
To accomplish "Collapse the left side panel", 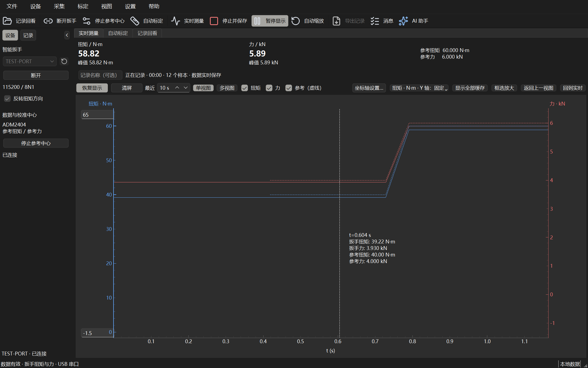I will pos(67,35).
